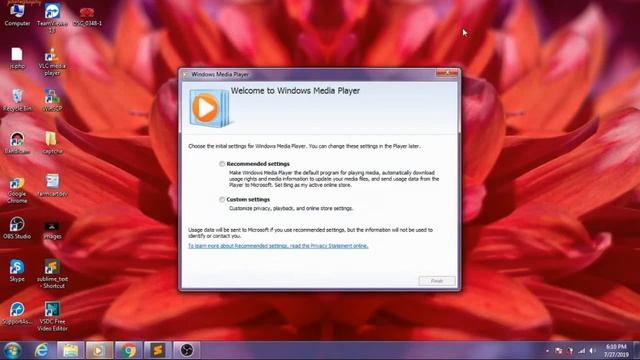Select the Custom settings radio button
Screen dimensions: 640x360
point(222,200)
